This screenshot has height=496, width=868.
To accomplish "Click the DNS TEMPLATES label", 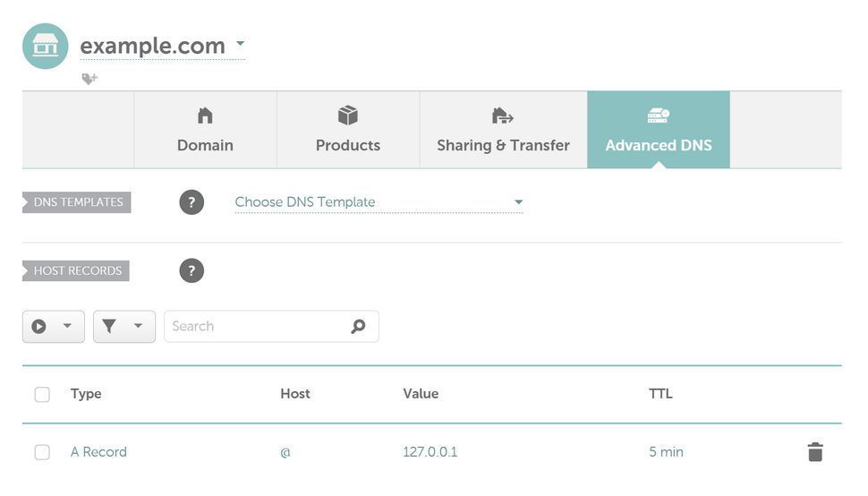I will pyautogui.click(x=77, y=202).
